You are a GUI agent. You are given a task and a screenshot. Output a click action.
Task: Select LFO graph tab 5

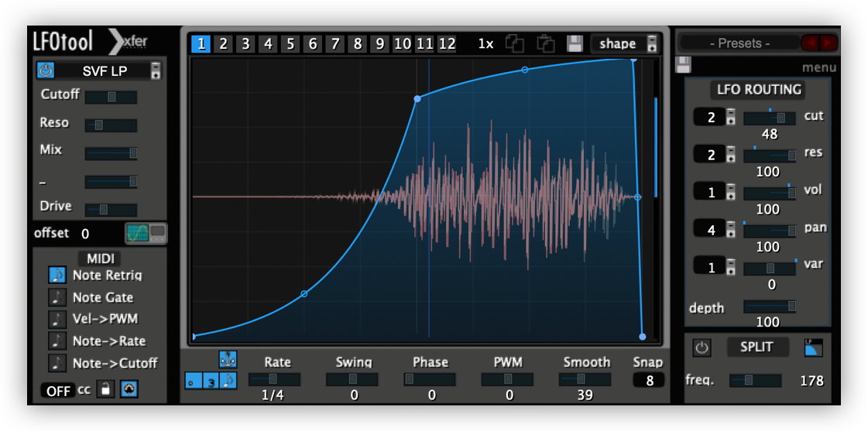tap(290, 43)
